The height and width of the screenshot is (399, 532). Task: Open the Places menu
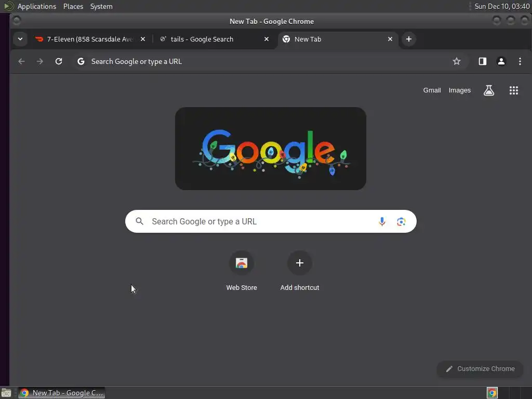pos(73,6)
